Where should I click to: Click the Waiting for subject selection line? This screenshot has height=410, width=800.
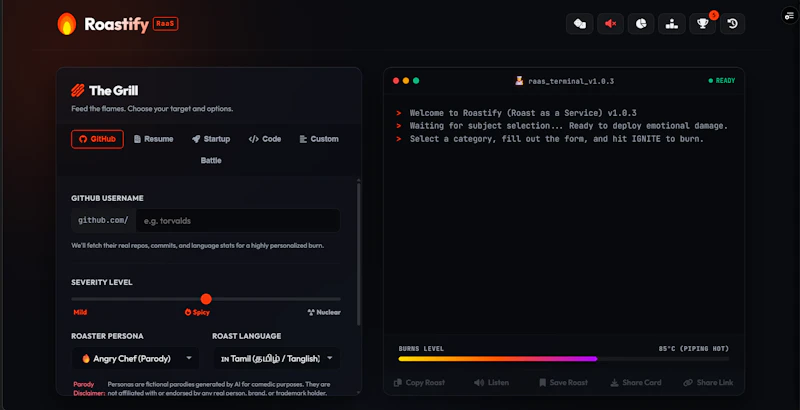click(568, 126)
